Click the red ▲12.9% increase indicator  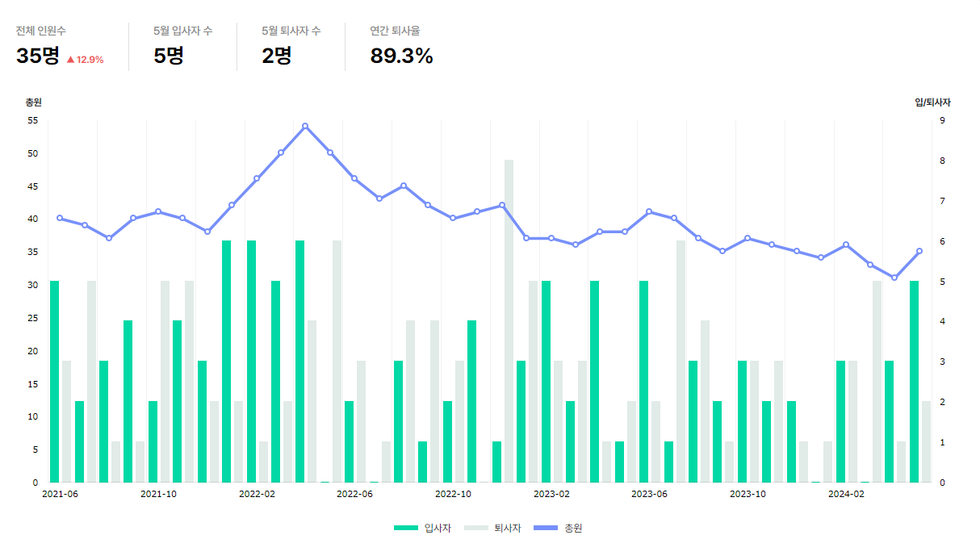coord(85,59)
